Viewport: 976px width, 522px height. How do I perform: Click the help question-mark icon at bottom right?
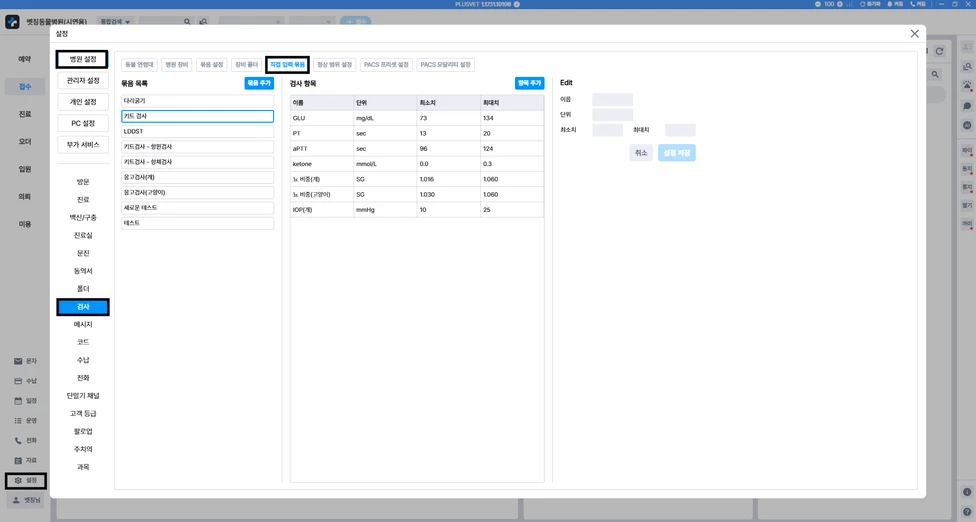click(967, 512)
